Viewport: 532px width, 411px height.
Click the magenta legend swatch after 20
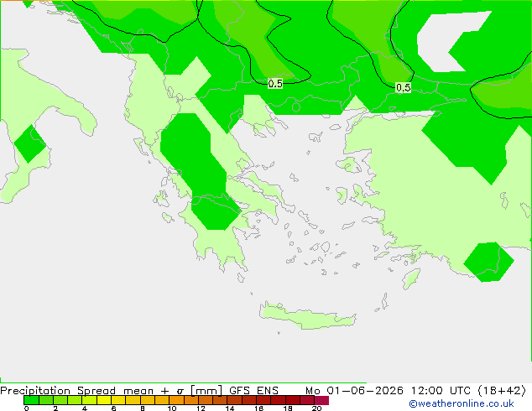pos(321,400)
